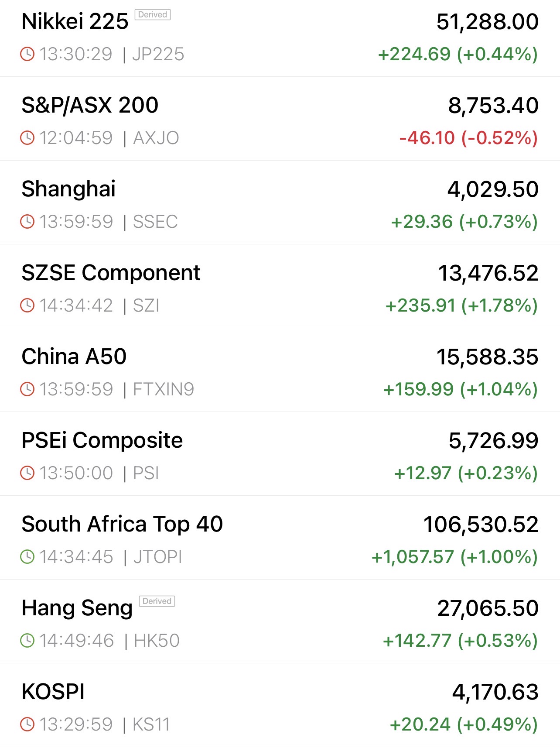Image resolution: width=560 pixels, height=748 pixels.
Task: Click the SZSE Component index title
Action: [x=111, y=273]
